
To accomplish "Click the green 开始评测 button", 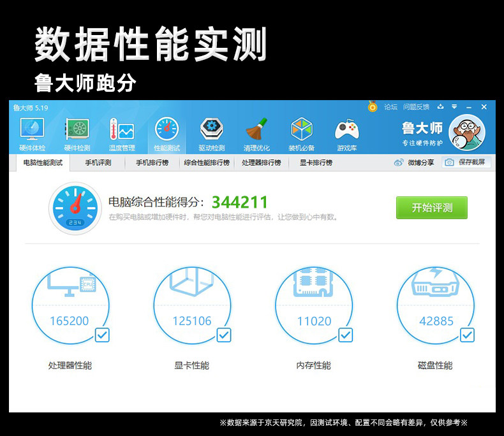I will click(432, 208).
